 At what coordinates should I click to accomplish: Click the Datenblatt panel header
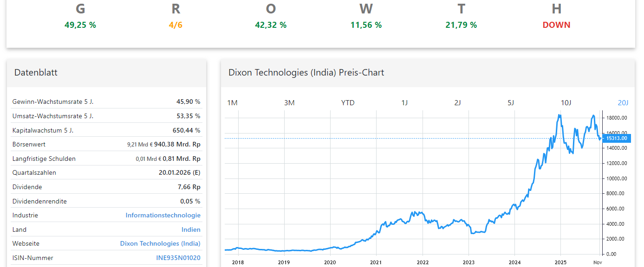(x=36, y=72)
